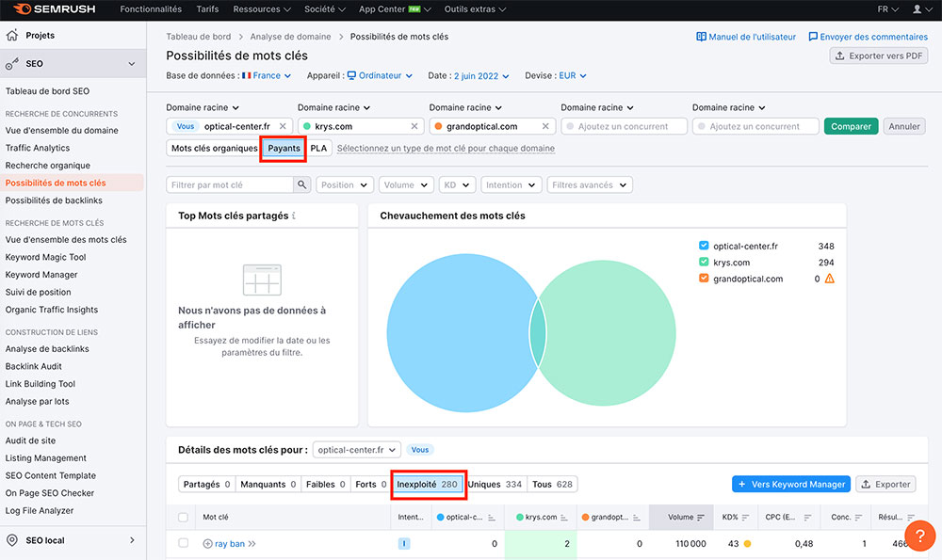The image size is (942, 560).
Task: Open Keyword Magic Tool in sidebar
Action: pos(45,257)
